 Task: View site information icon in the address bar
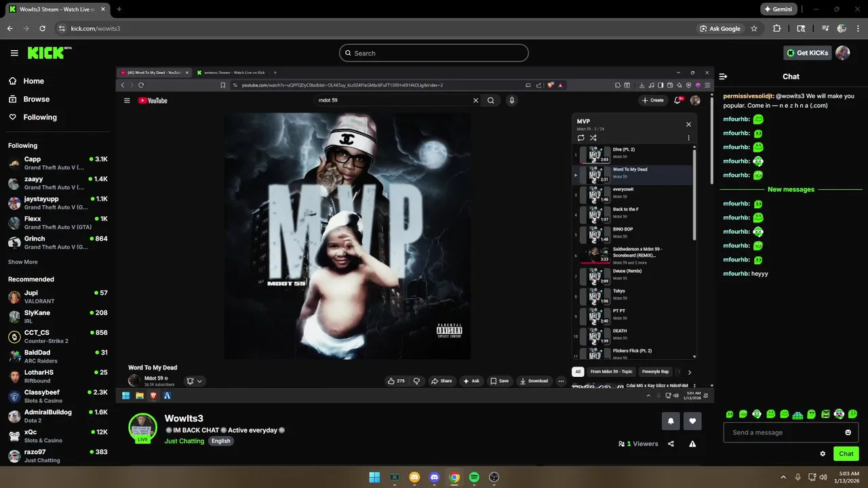[62, 28]
